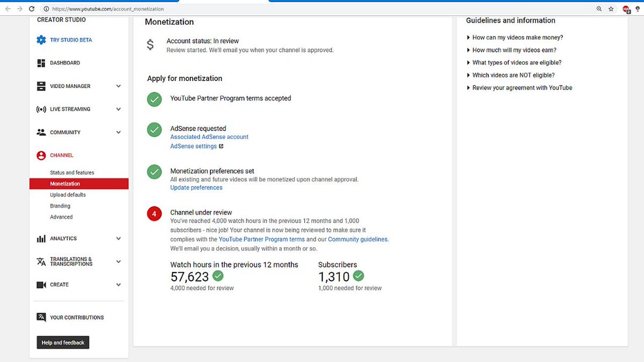Expand 'How much will my videos earn?'

coord(511,50)
